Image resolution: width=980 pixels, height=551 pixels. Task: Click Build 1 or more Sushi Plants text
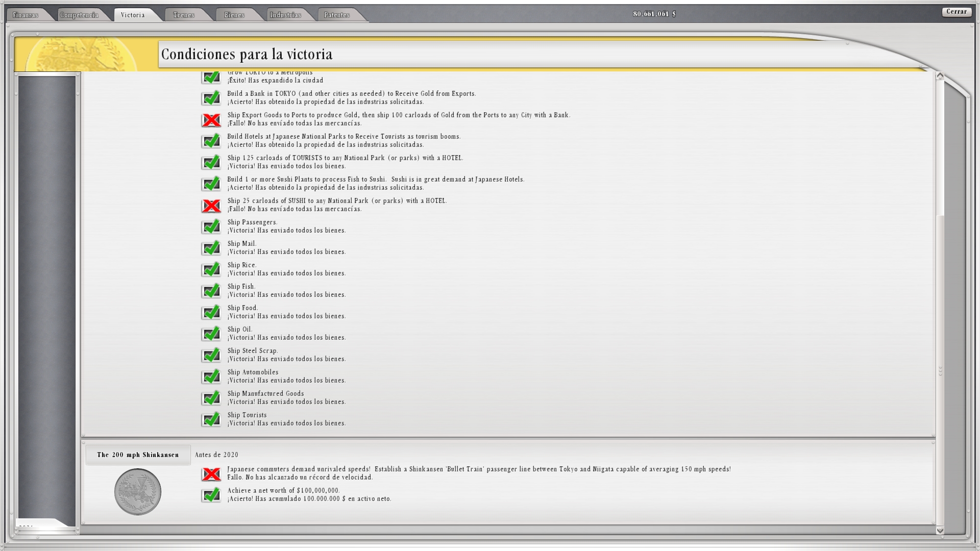tap(376, 179)
